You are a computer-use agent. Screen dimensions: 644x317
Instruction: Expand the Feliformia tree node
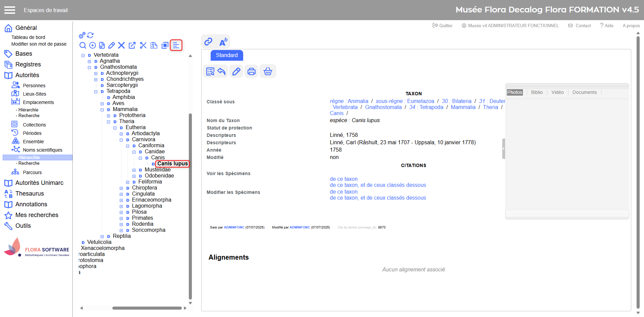point(128,182)
